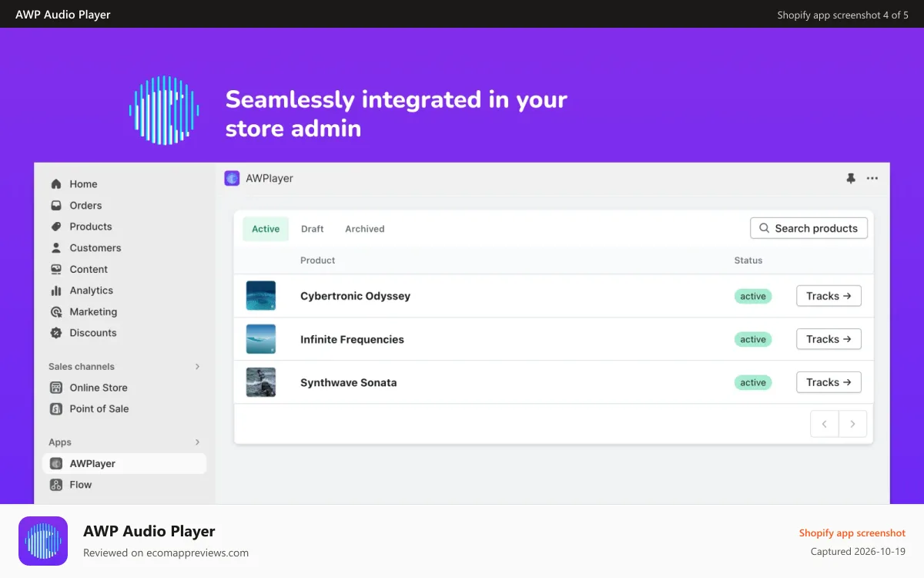
Task: Click the Synthwave Sonata thumbnail
Action: tap(261, 382)
